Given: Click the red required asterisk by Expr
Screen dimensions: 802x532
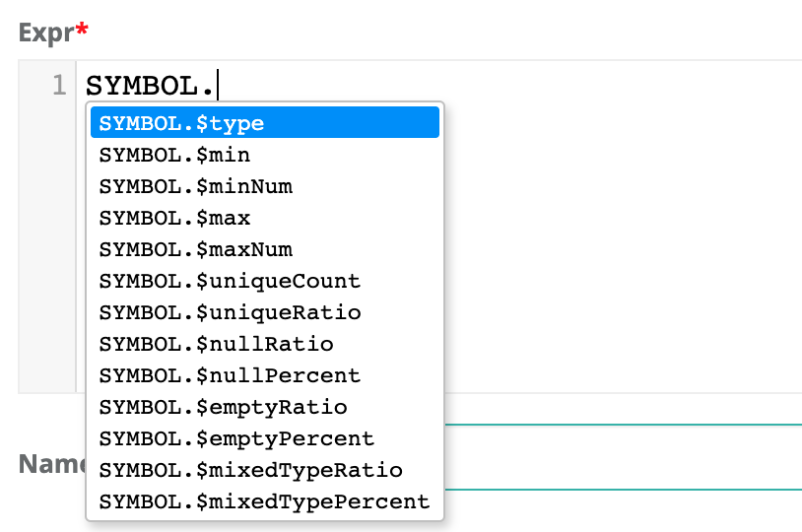Looking at the screenshot, I should (82, 32).
